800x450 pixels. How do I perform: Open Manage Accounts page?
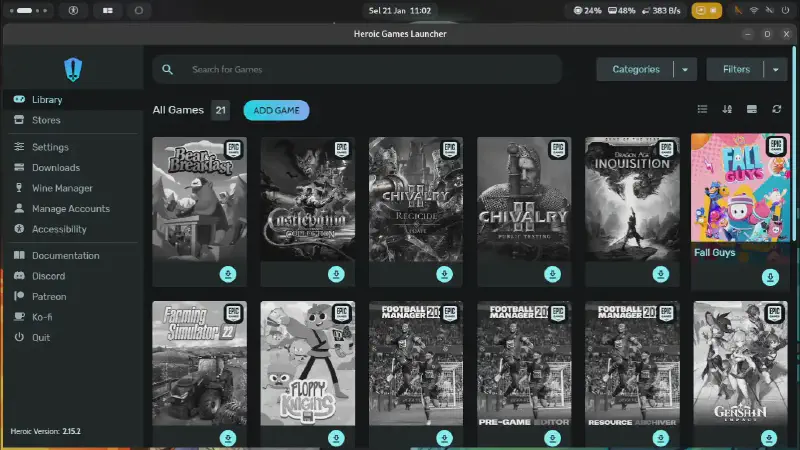[70, 209]
